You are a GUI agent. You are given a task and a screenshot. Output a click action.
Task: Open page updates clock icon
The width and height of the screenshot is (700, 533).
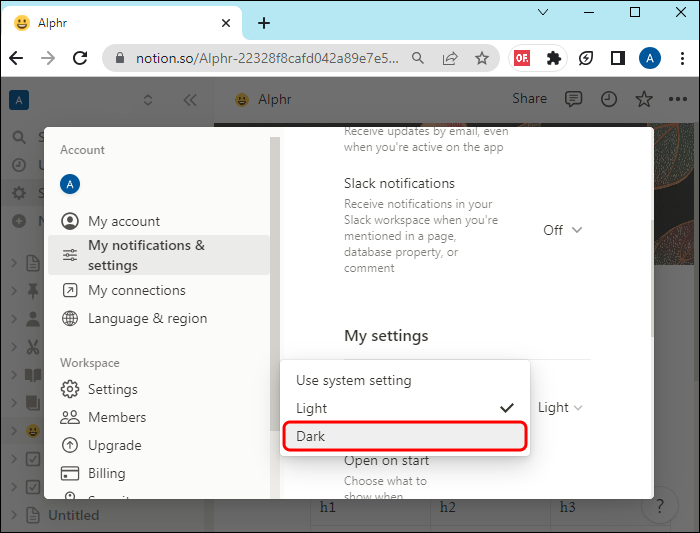pyautogui.click(x=608, y=99)
